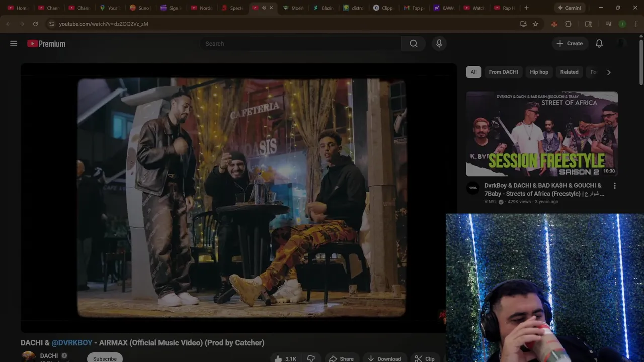Viewport: 644px width, 362px height.
Task: Mute the playing tab via speaker icon
Action: click(x=264, y=8)
